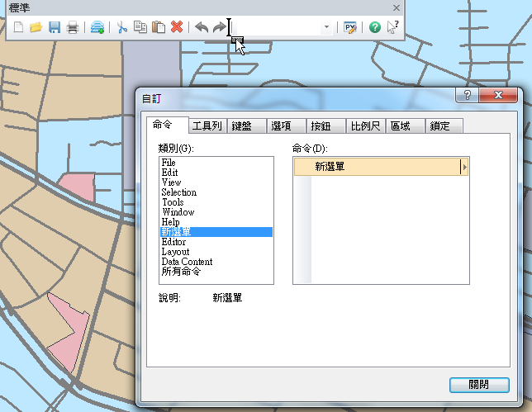
Task: Click the red Delete X icon
Action: [176, 27]
